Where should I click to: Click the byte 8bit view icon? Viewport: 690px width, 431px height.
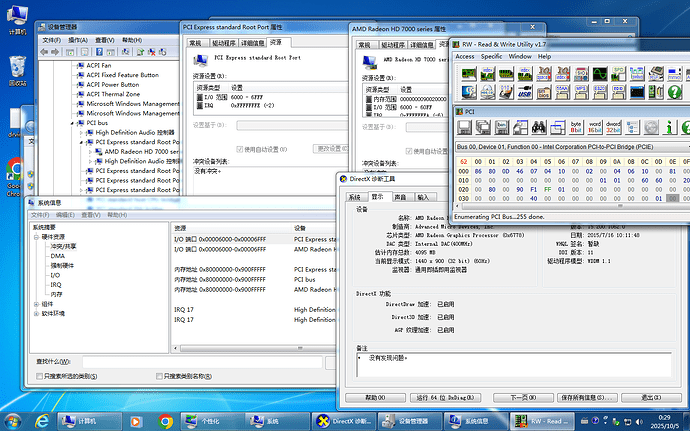coord(575,127)
